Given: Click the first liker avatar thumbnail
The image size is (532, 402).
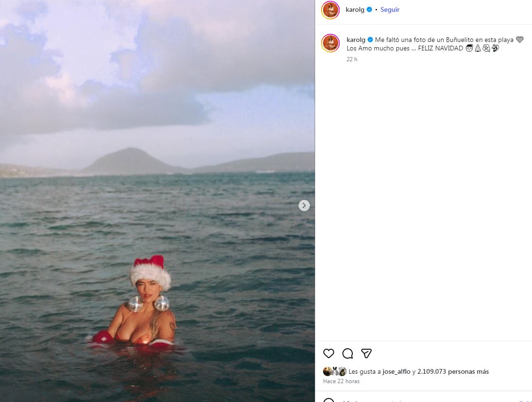Looking at the screenshot, I should pyautogui.click(x=327, y=371).
